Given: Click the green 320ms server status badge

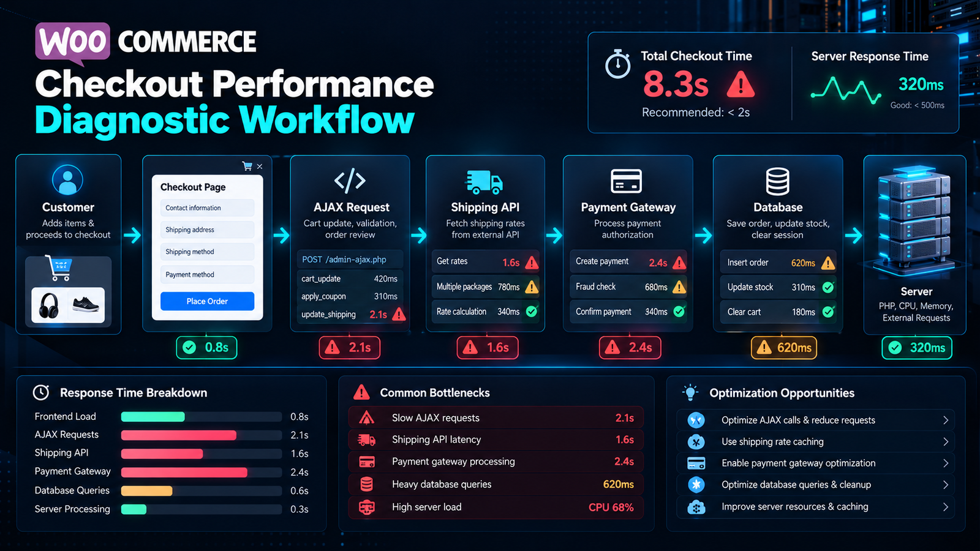Looking at the screenshot, I should click(916, 348).
